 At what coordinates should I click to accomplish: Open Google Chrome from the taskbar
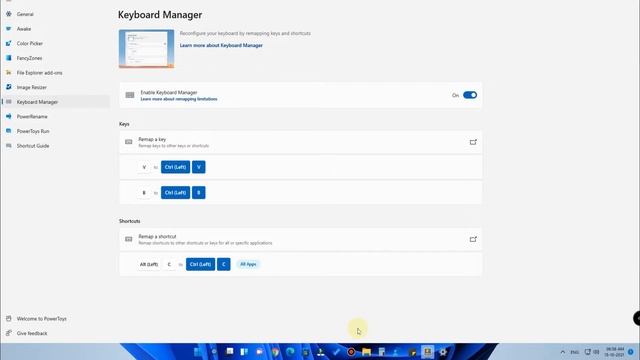click(276, 352)
